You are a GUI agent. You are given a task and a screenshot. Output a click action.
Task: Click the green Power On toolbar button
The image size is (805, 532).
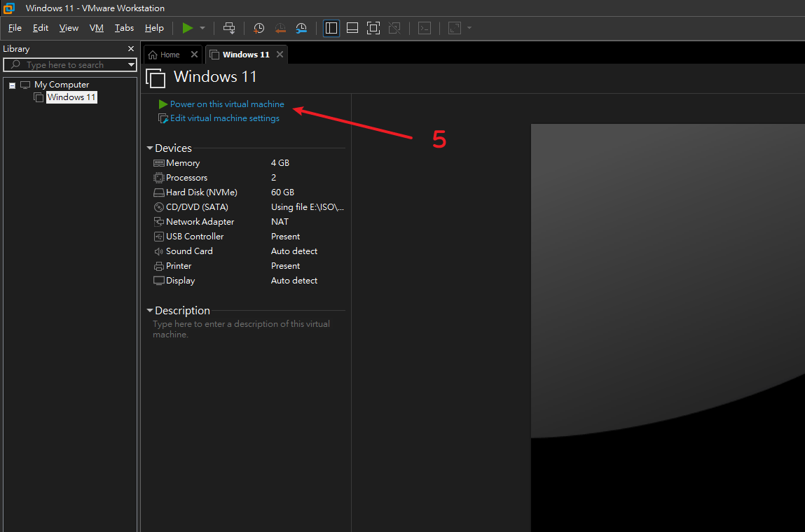(x=187, y=28)
